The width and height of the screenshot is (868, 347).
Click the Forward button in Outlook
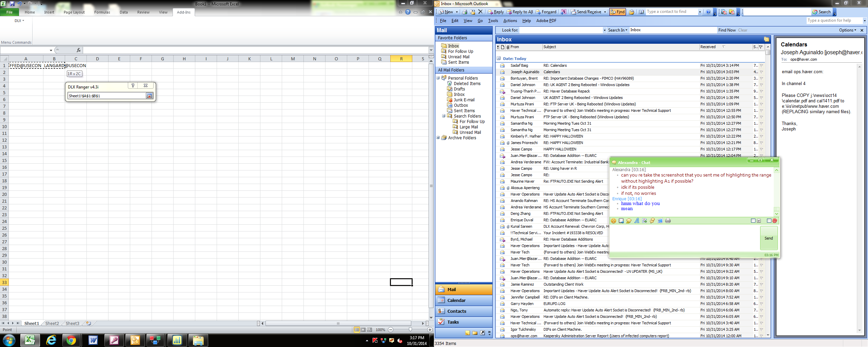(x=546, y=12)
